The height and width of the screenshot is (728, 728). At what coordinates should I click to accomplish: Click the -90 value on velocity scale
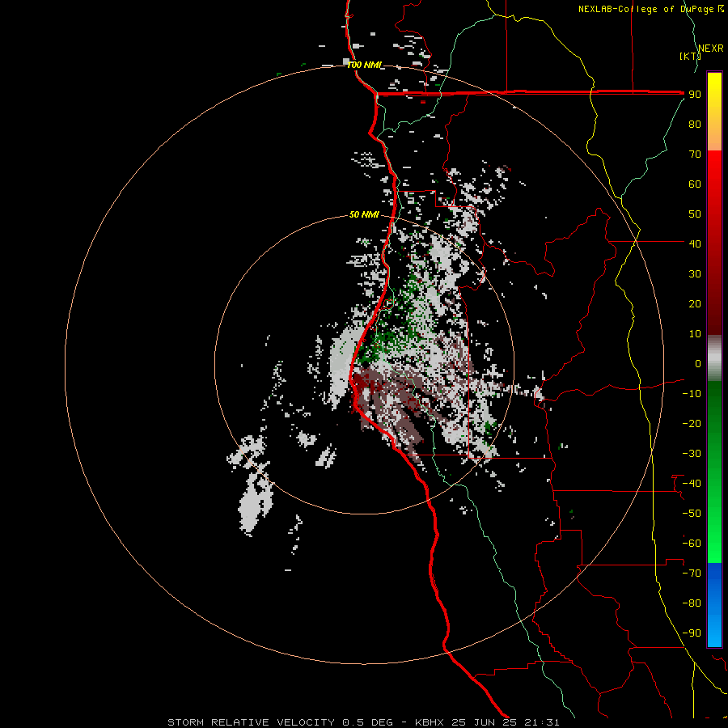pos(692,633)
